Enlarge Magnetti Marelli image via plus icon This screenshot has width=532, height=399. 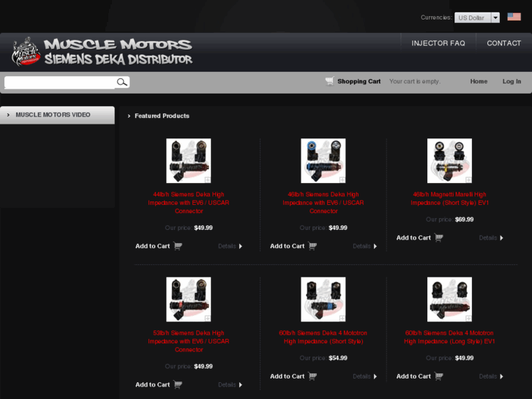coord(468,179)
